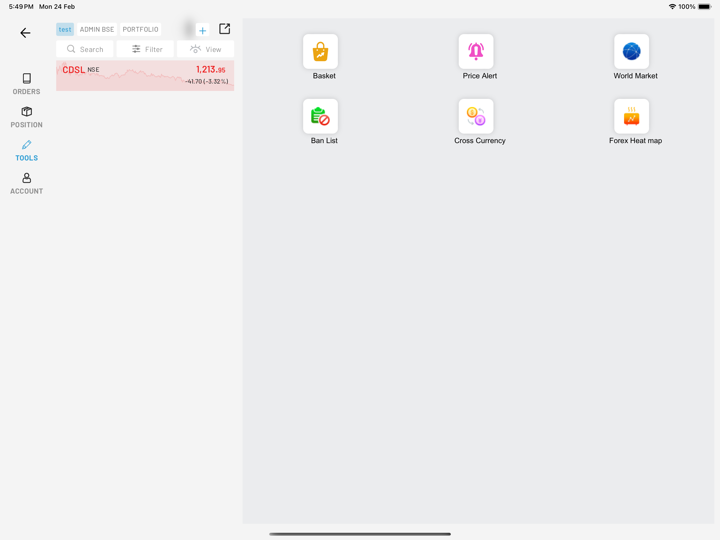Click the battery status indicator
This screenshot has height=540, width=720.
point(705,6)
